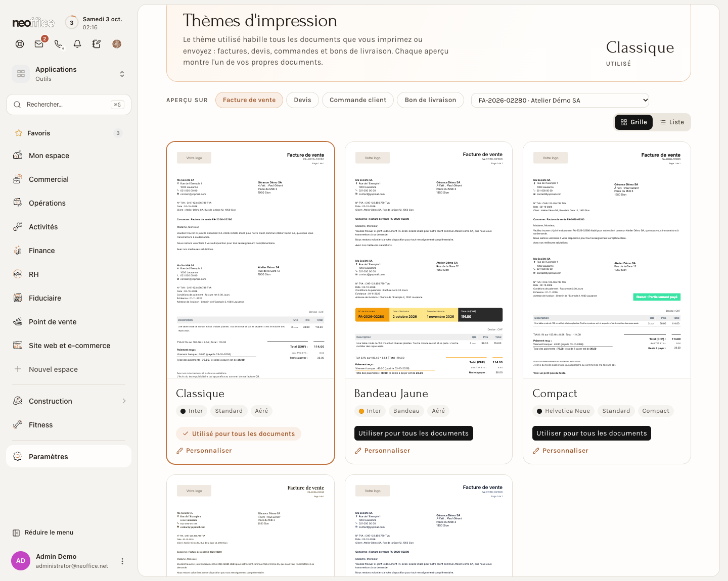The image size is (728, 581).
Task: Open Site web et e-commerce
Action: pos(69,346)
